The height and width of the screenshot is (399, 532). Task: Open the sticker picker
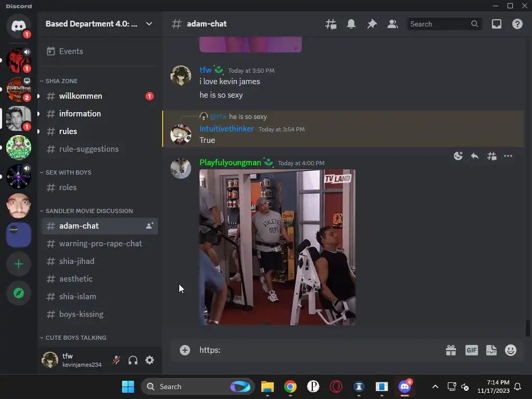pyautogui.click(x=491, y=350)
